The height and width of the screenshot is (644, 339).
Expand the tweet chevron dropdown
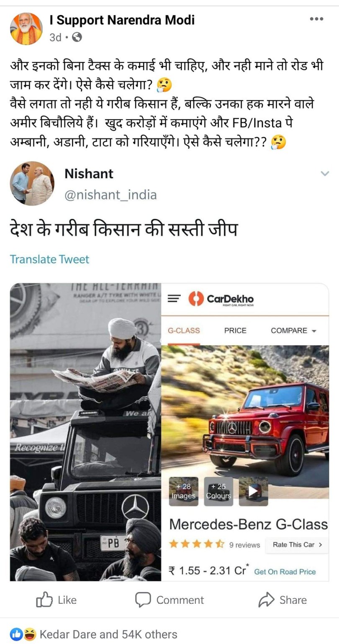(x=325, y=173)
